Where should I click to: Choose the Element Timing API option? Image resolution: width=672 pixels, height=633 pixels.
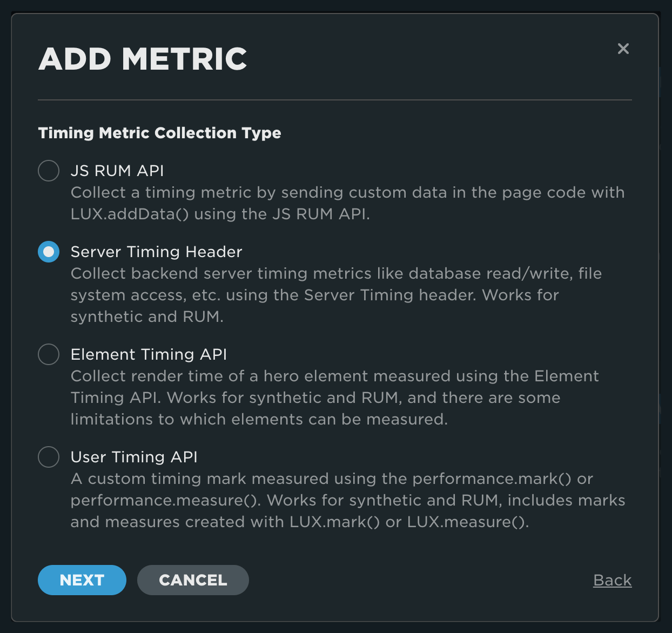coord(49,354)
